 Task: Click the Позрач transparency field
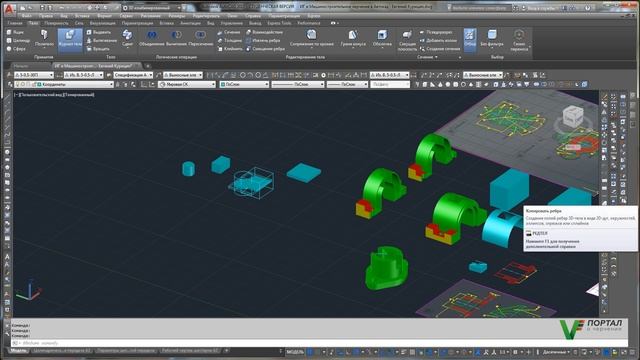[390, 84]
